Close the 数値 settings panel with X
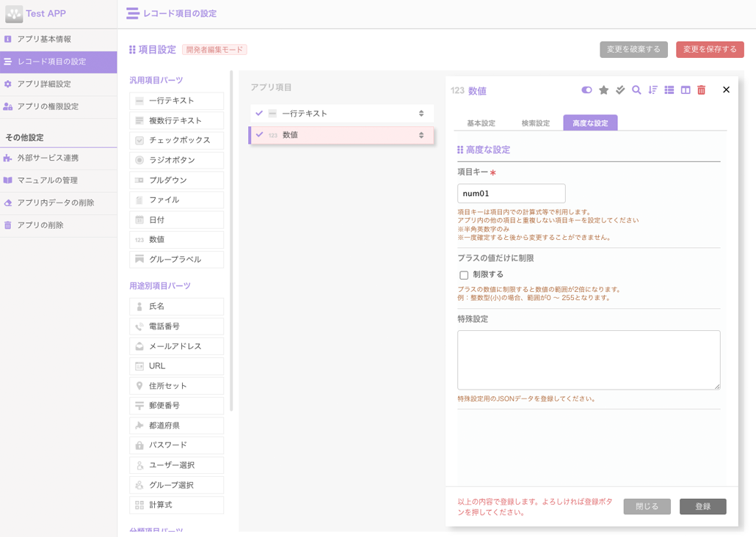 tap(726, 89)
